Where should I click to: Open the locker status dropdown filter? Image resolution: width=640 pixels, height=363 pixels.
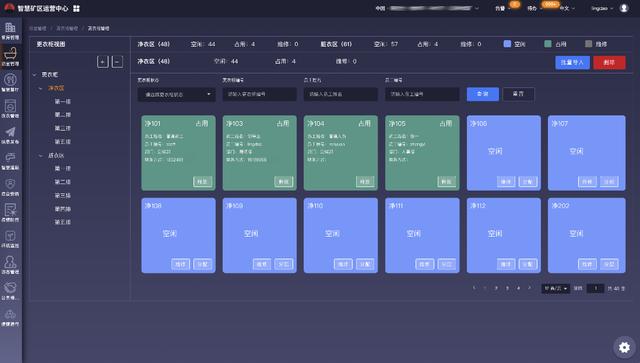click(176, 94)
